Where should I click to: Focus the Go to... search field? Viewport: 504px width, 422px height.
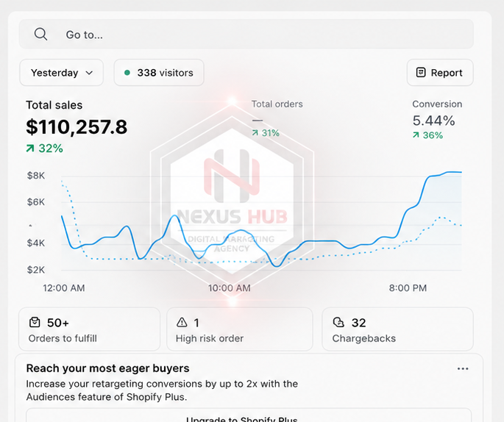(x=246, y=34)
